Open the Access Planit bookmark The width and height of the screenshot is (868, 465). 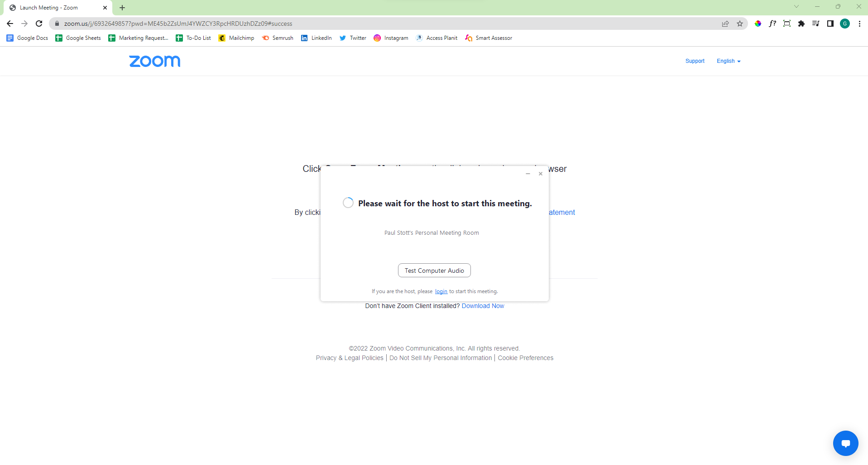pos(437,38)
